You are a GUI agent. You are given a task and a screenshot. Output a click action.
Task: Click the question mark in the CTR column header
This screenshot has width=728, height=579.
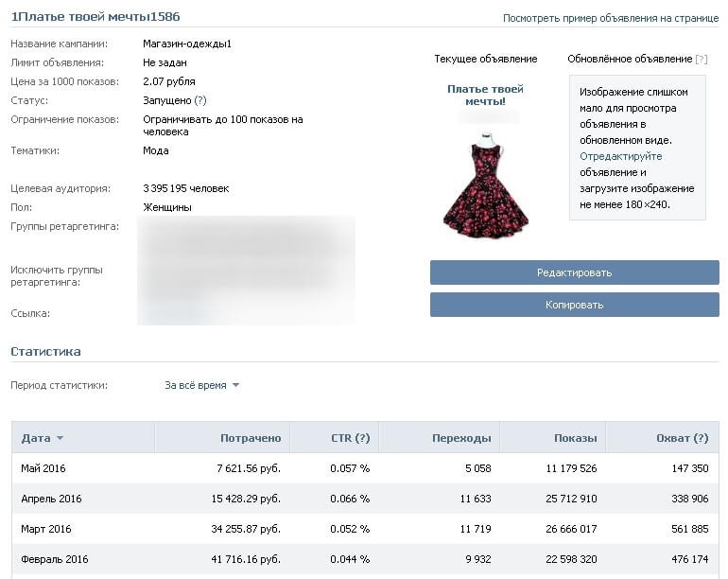362,438
